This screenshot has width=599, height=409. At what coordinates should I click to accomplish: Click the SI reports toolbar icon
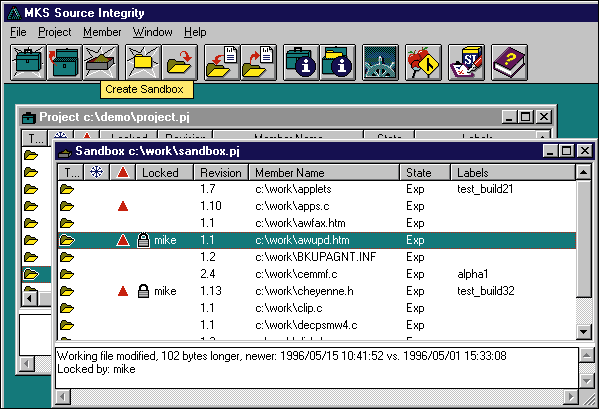466,62
